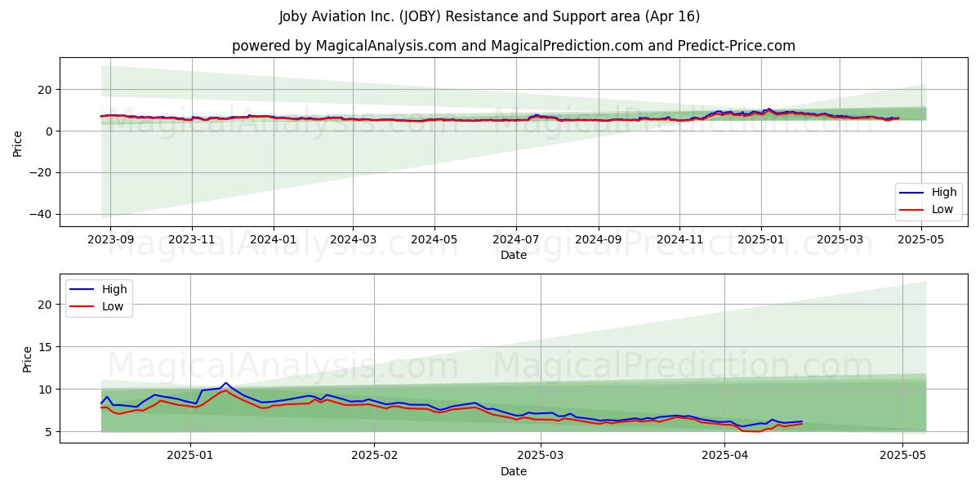This screenshot has width=980, height=490.
Task: Click the 2024-01 date tick label
Action: click(273, 240)
